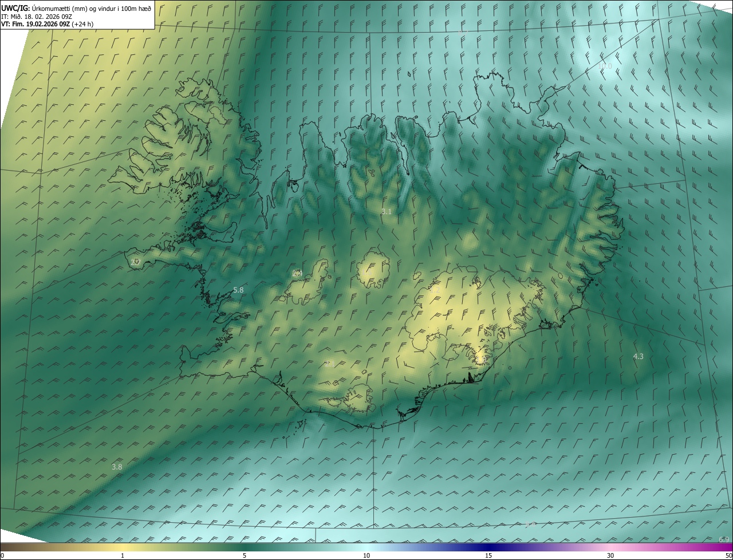Click the colorbar tick label 30

point(610,556)
